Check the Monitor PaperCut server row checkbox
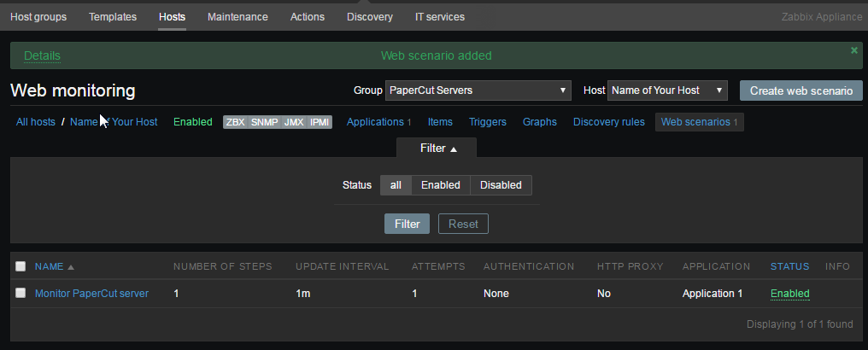The height and width of the screenshot is (350, 868). pyautogui.click(x=21, y=293)
